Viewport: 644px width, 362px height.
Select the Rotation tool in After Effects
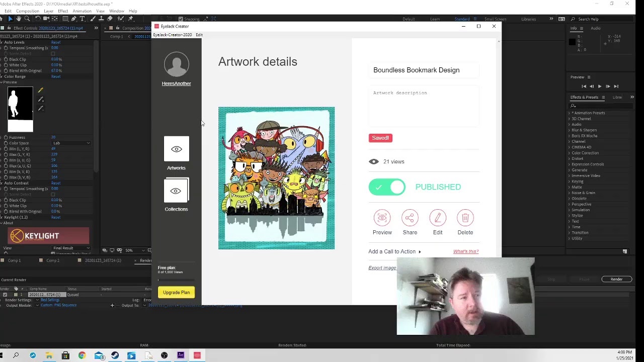tap(38, 19)
